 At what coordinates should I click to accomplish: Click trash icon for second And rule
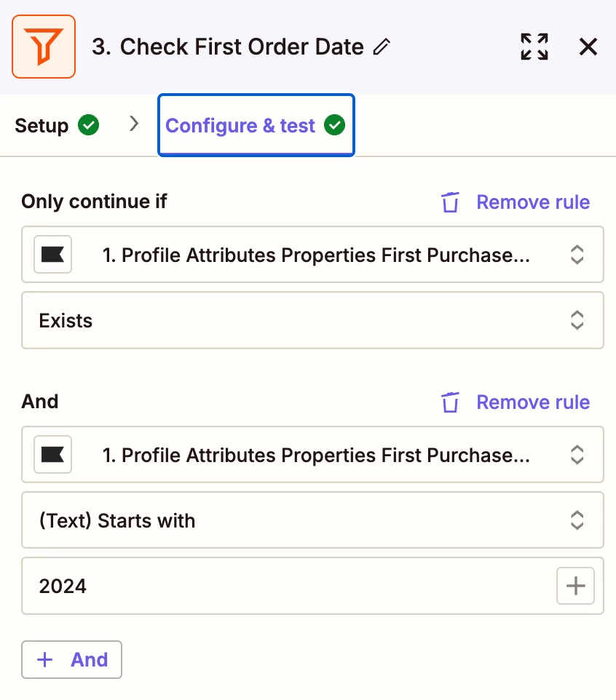pos(450,402)
